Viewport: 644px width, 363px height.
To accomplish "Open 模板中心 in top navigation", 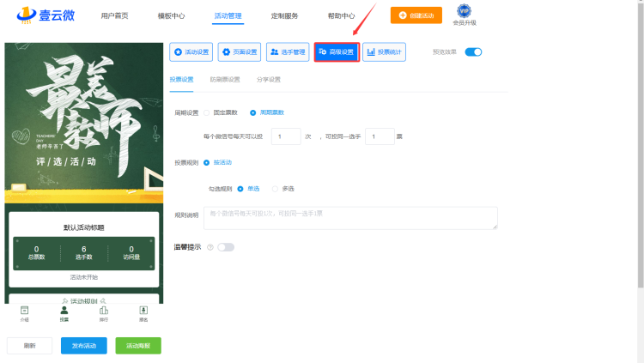I will pos(172,15).
